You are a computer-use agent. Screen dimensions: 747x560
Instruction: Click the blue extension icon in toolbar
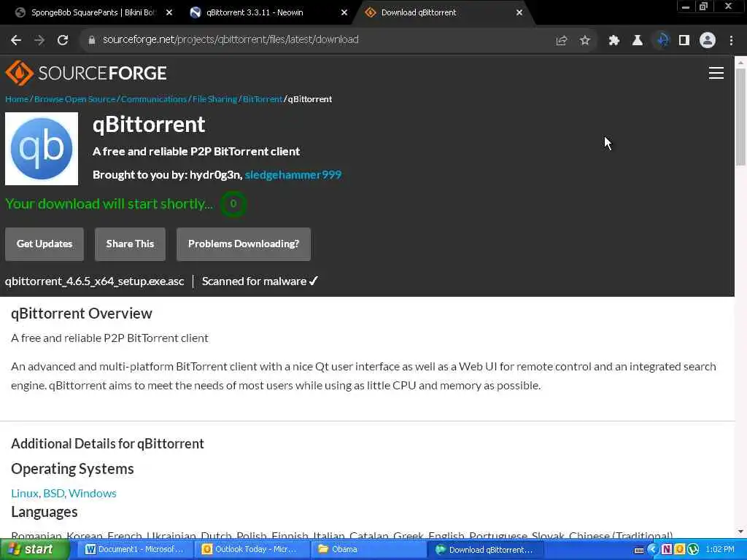[662, 40]
